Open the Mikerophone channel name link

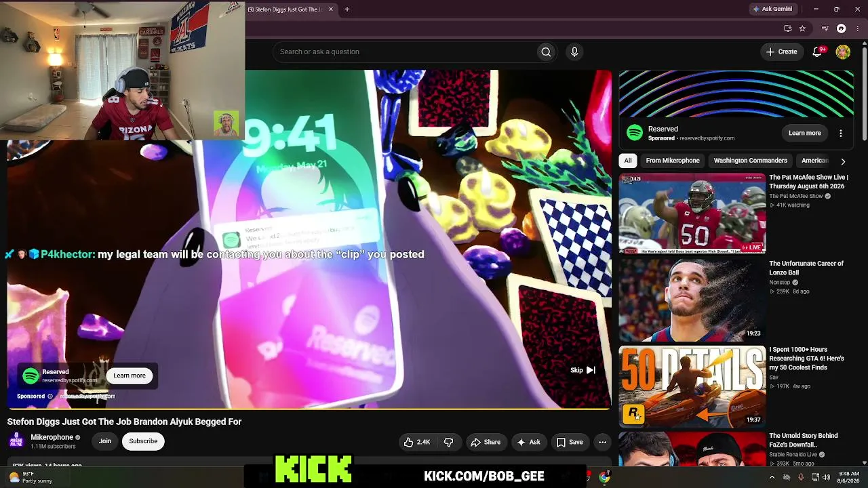(x=52, y=437)
